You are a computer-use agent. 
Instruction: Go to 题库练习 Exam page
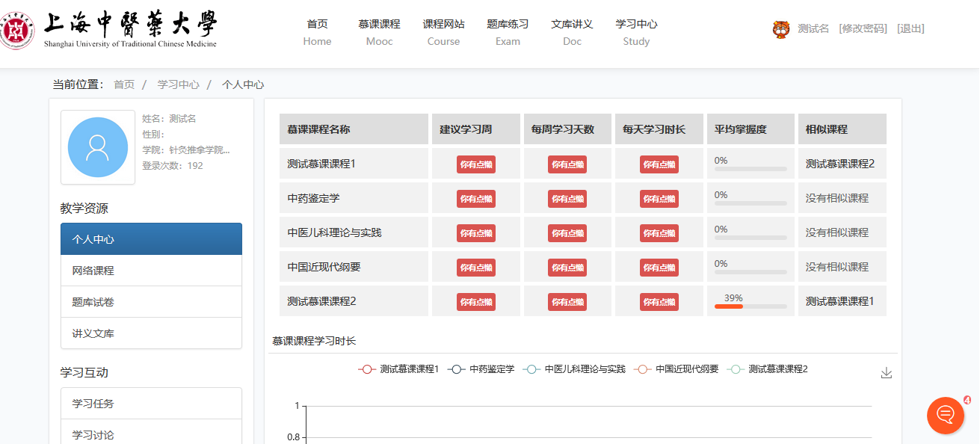tap(508, 32)
